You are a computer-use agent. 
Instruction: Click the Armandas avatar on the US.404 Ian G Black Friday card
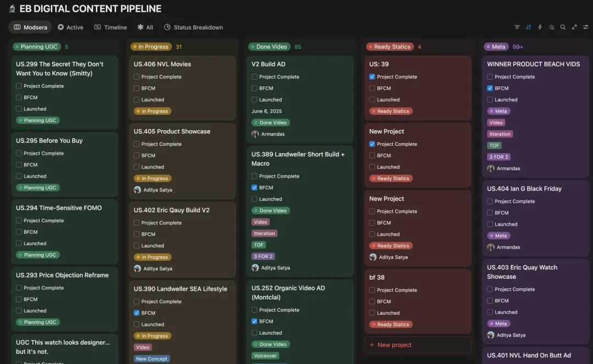(x=490, y=247)
